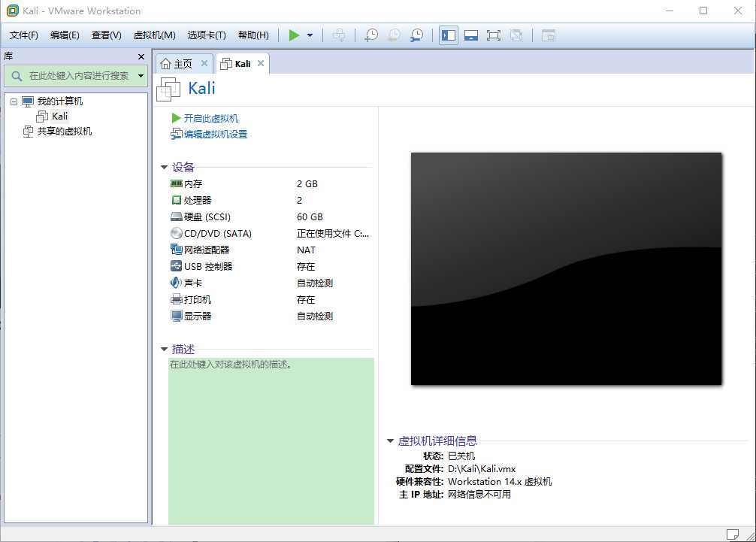Viewport: 756px width, 542px height.
Task: Click the console view toolbar icon
Action: coord(548,35)
